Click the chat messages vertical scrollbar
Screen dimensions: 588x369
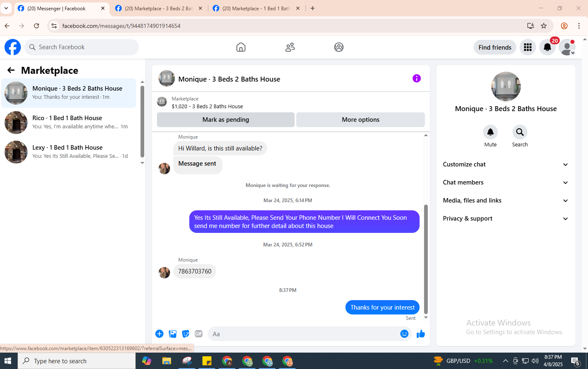tap(426, 259)
